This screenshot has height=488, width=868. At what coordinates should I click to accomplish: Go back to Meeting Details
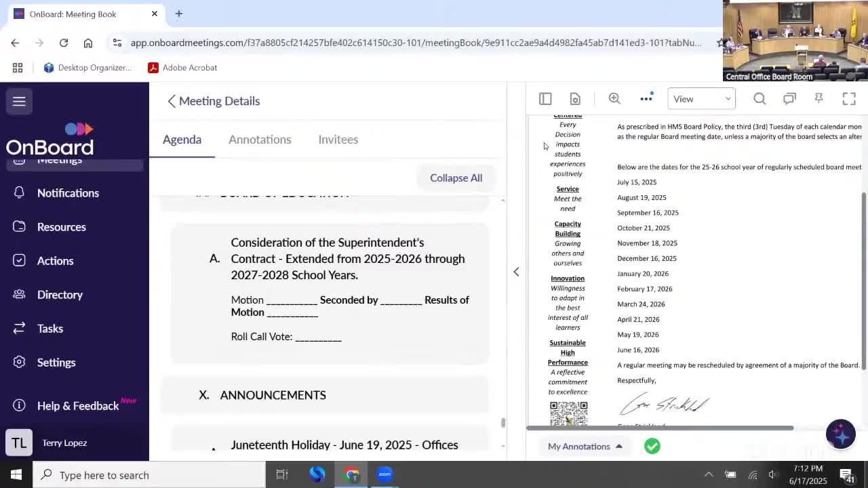coord(214,101)
